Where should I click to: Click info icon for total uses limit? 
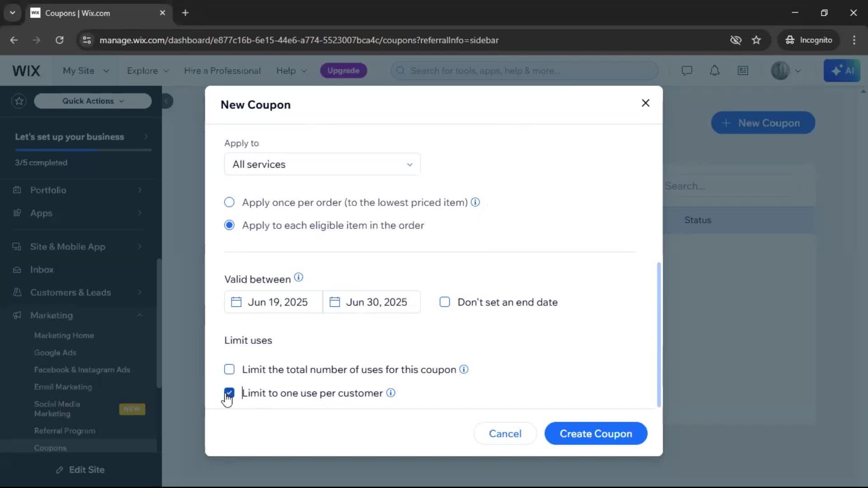[464, 369]
